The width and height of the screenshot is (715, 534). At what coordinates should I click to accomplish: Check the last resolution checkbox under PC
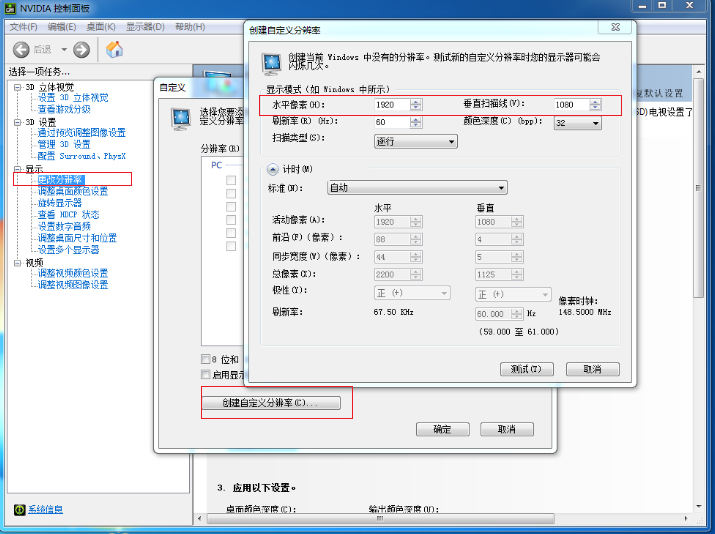(x=231, y=246)
